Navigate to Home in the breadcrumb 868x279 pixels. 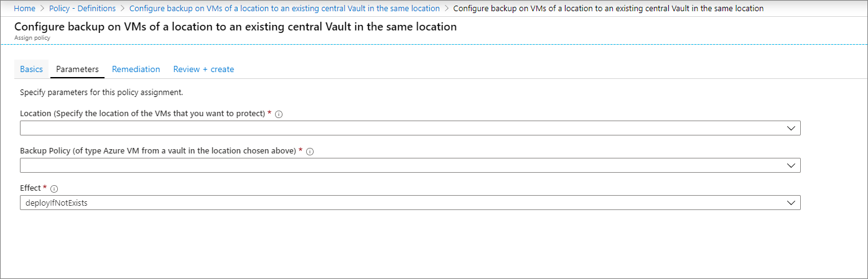[24, 8]
